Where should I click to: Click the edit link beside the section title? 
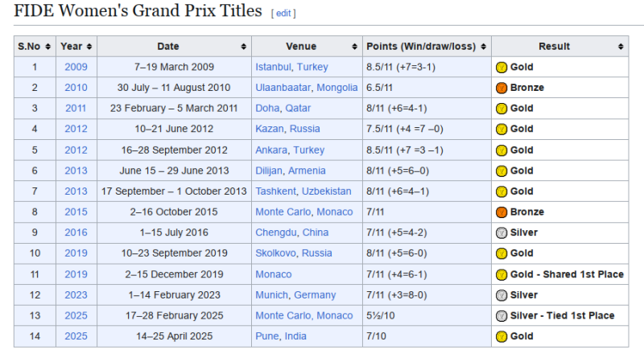point(285,14)
